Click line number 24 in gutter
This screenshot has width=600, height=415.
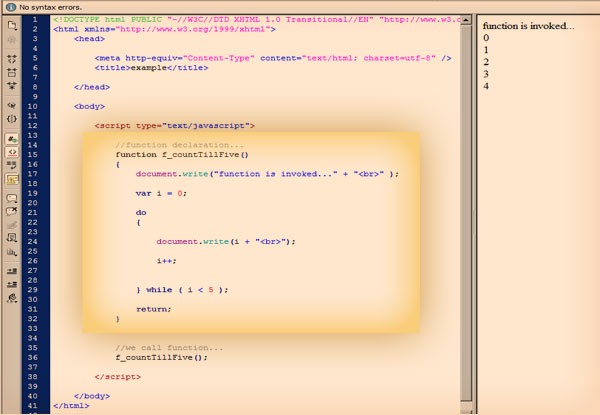point(33,241)
